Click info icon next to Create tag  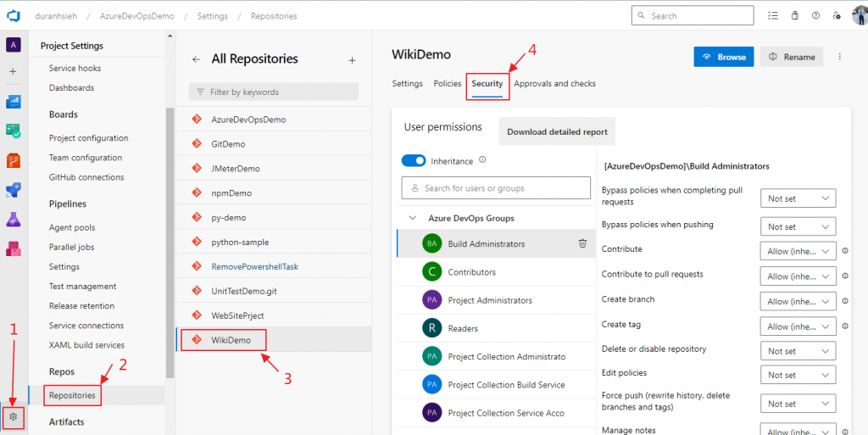[845, 326]
